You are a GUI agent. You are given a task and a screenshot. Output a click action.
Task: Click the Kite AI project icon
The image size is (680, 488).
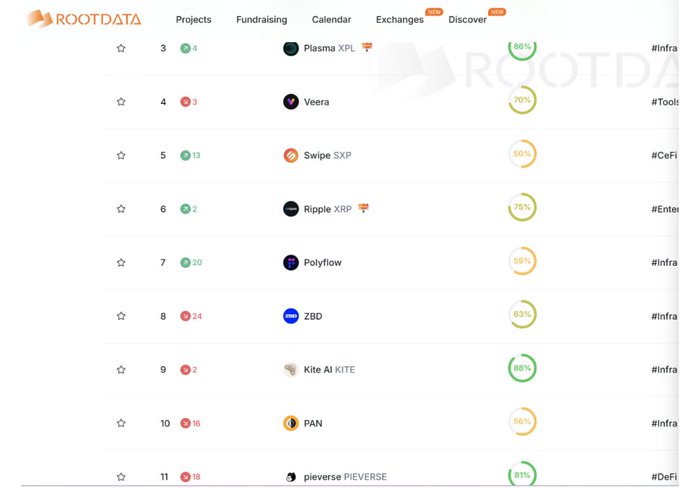(291, 370)
